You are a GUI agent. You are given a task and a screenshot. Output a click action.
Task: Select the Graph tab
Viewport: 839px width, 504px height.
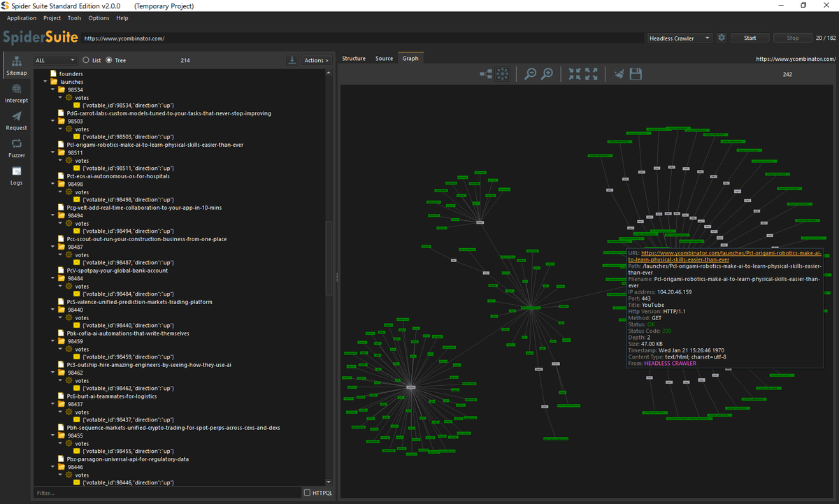(410, 59)
